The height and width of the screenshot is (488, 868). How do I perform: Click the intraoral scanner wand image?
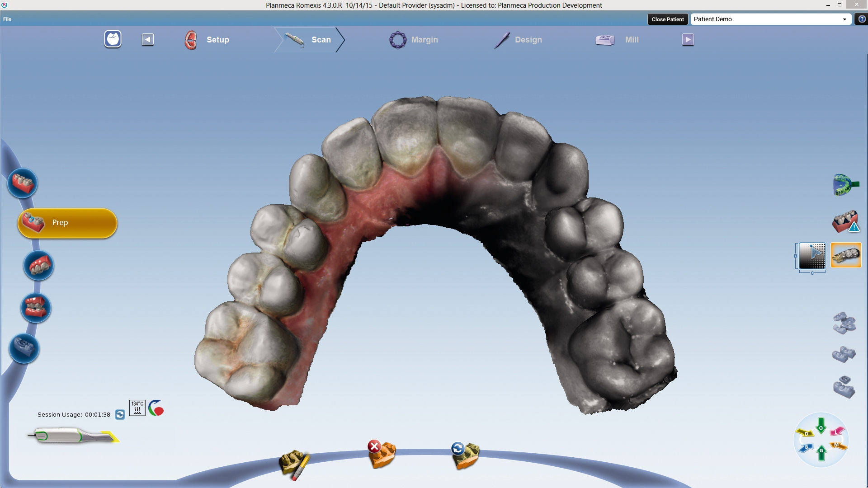73,436
